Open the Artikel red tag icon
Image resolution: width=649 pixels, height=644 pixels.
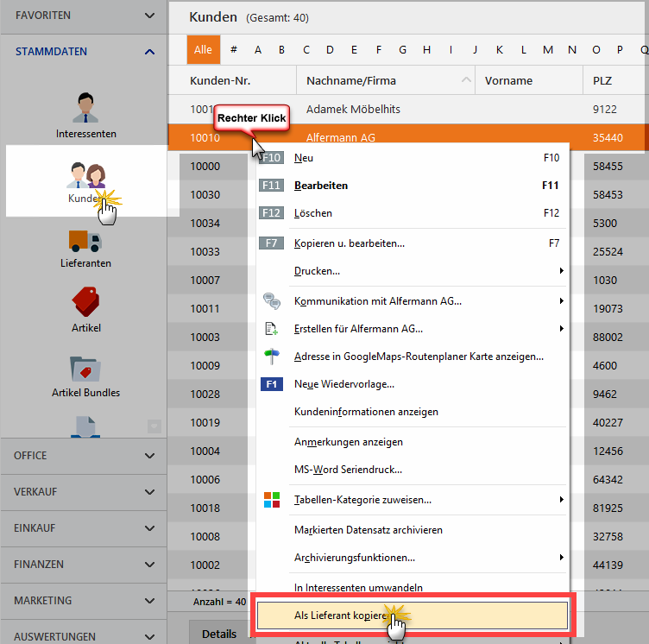point(85,301)
